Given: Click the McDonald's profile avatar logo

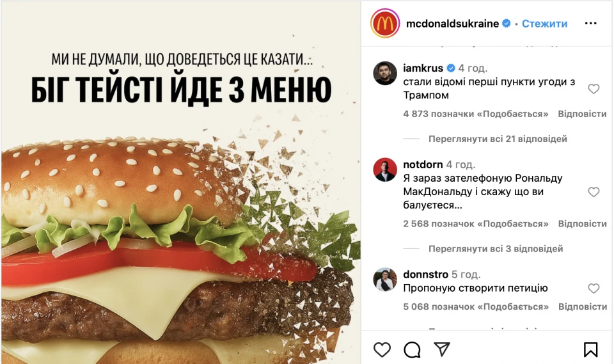Looking at the screenshot, I should click(385, 24).
